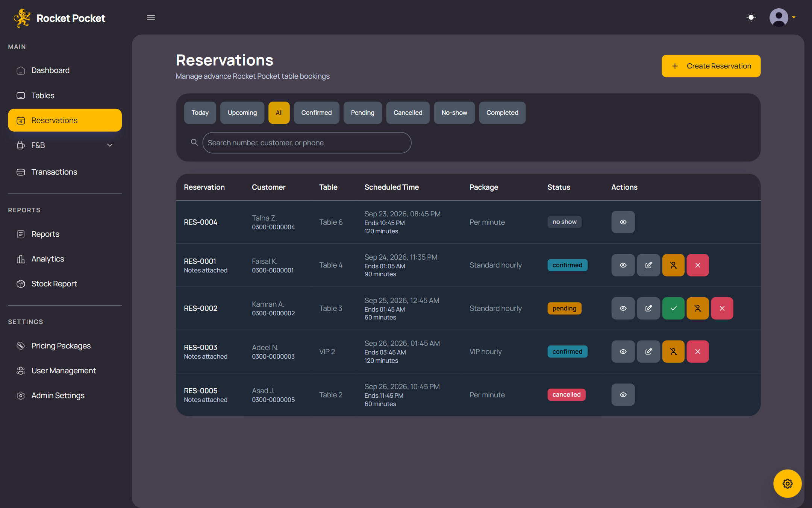The image size is (812, 508).
Task: Click the magnifier search icon
Action: click(x=194, y=142)
